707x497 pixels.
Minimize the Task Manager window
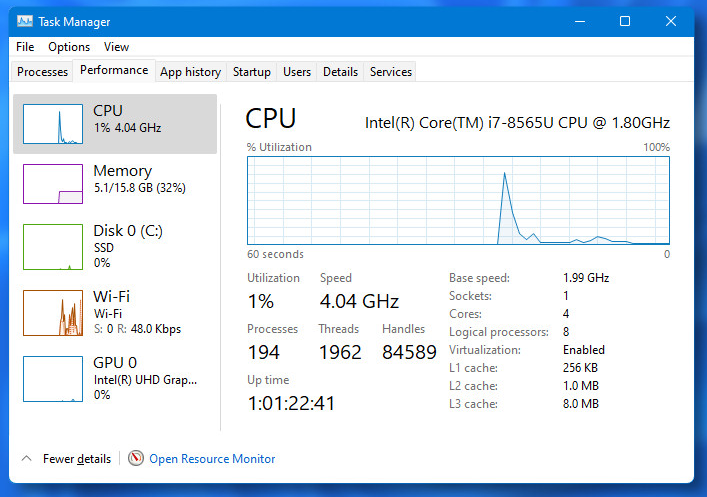(x=580, y=21)
